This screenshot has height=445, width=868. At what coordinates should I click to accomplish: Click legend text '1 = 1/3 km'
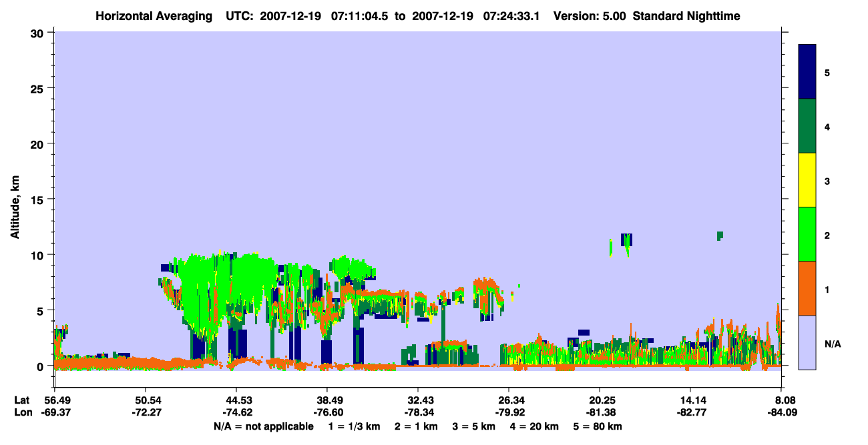tap(353, 426)
